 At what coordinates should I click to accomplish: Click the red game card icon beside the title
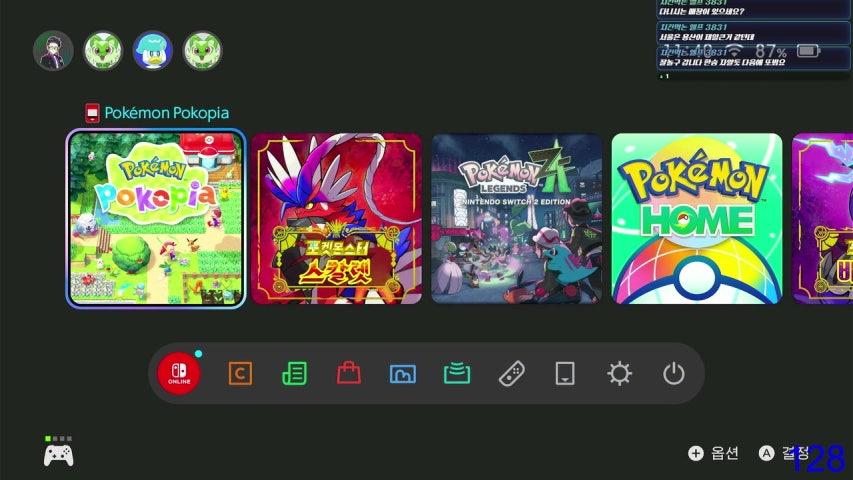point(92,113)
